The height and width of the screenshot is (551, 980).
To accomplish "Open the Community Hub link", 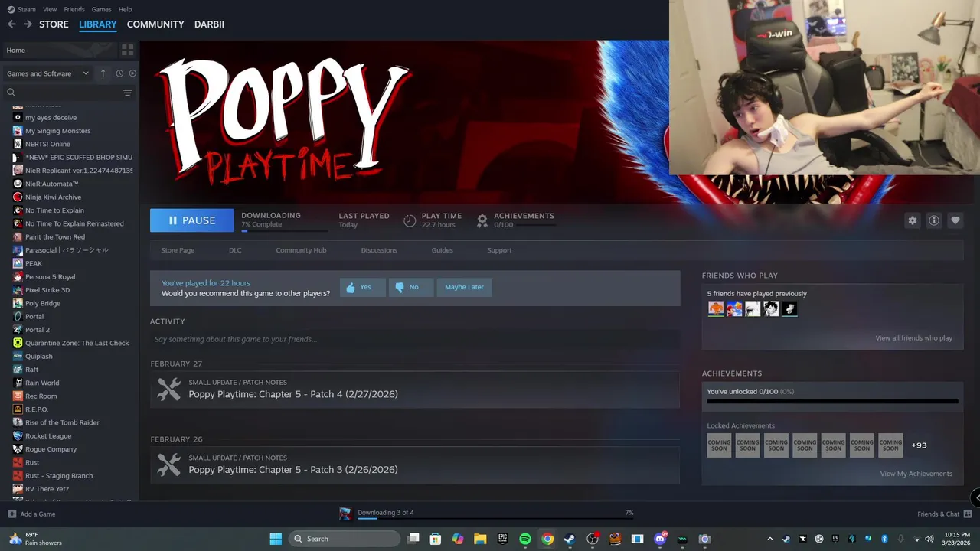I will coord(301,250).
